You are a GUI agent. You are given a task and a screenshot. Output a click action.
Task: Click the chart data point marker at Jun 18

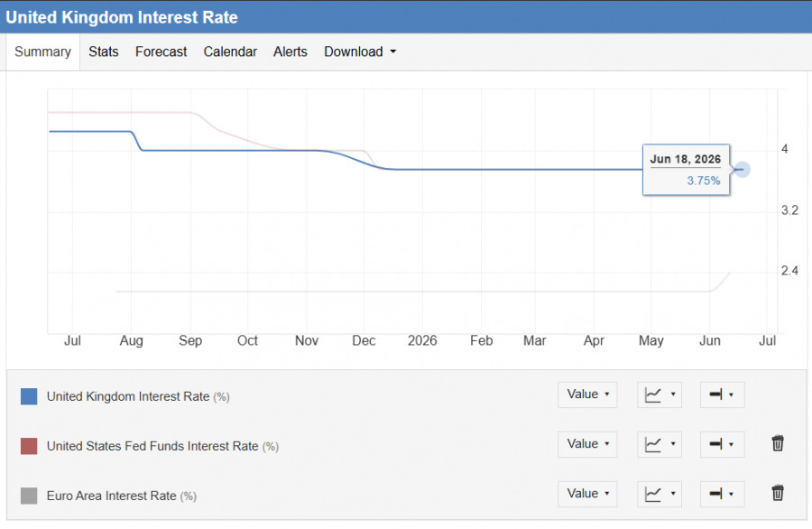(743, 170)
